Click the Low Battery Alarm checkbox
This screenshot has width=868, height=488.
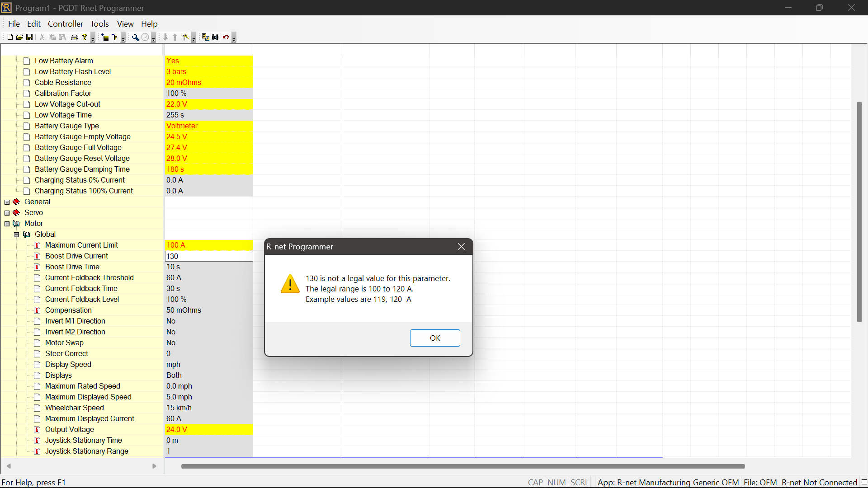(27, 61)
